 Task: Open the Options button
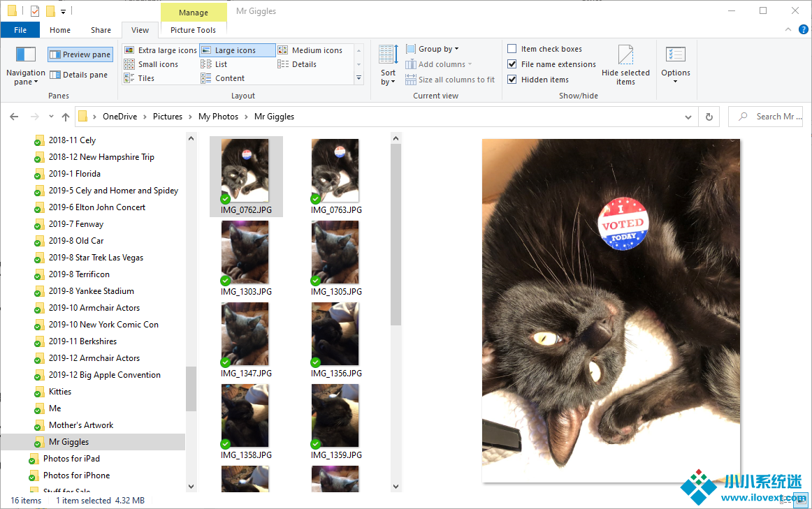click(x=675, y=66)
